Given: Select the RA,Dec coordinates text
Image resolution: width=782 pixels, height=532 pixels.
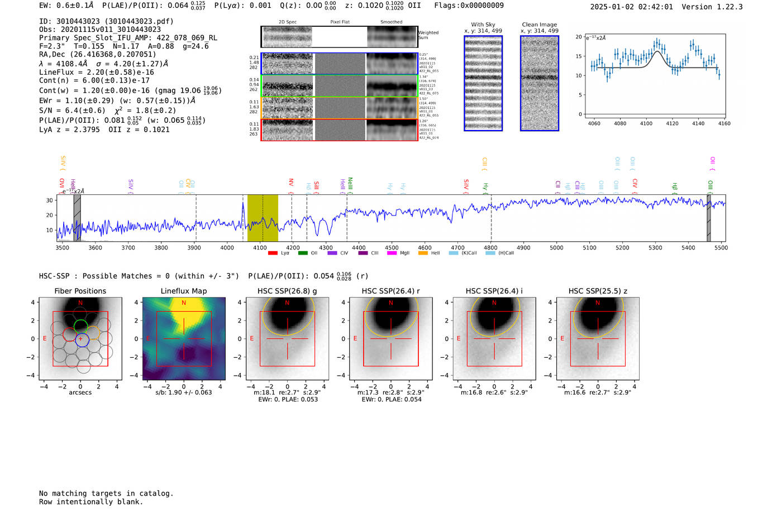Looking at the screenshot, I should point(98,54).
